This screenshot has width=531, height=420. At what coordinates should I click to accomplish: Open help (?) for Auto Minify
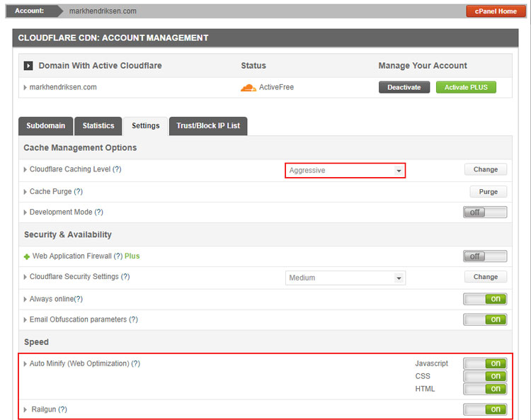click(136, 363)
